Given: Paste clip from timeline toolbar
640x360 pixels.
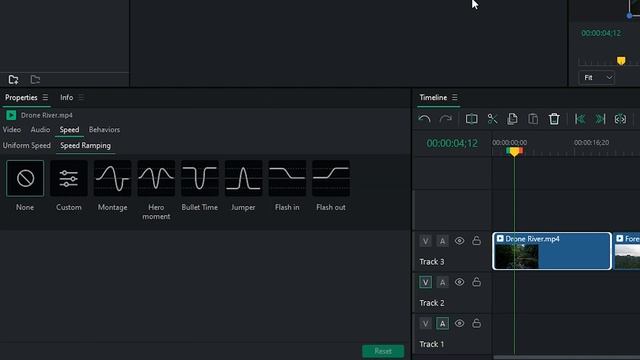Looking at the screenshot, I should pyautogui.click(x=533, y=119).
